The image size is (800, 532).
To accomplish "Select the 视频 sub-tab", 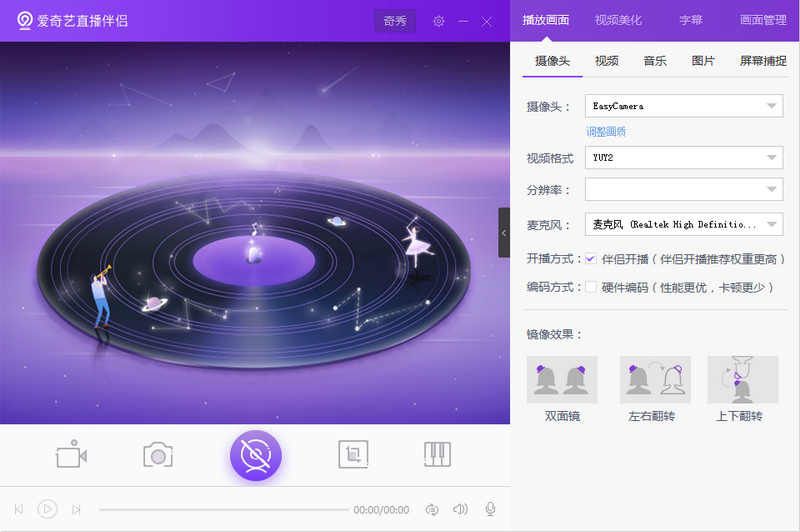I will tap(607, 61).
